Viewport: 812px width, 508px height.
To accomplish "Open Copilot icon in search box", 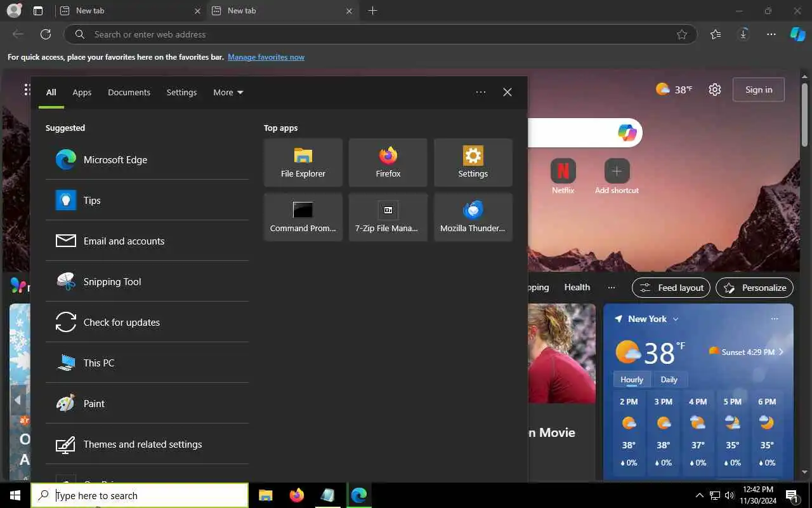I will coord(627,133).
